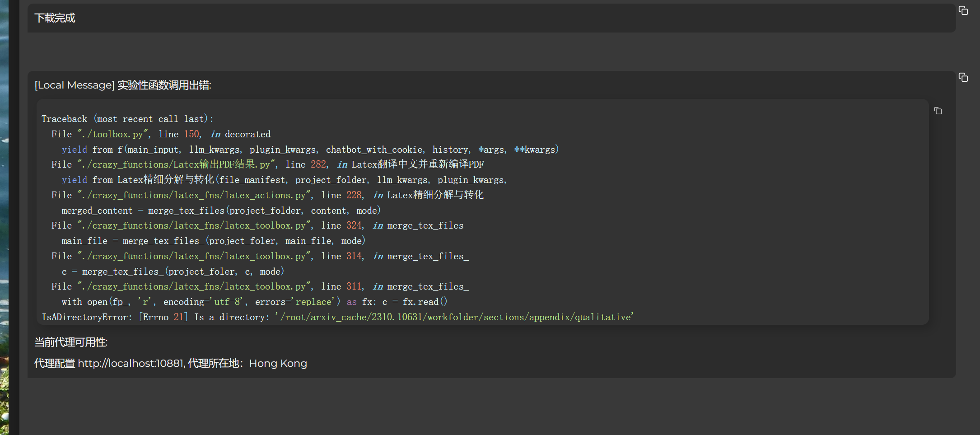Click line number 311 in latex_toolbox.py frame
This screenshot has width=980, height=435.
click(354, 286)
